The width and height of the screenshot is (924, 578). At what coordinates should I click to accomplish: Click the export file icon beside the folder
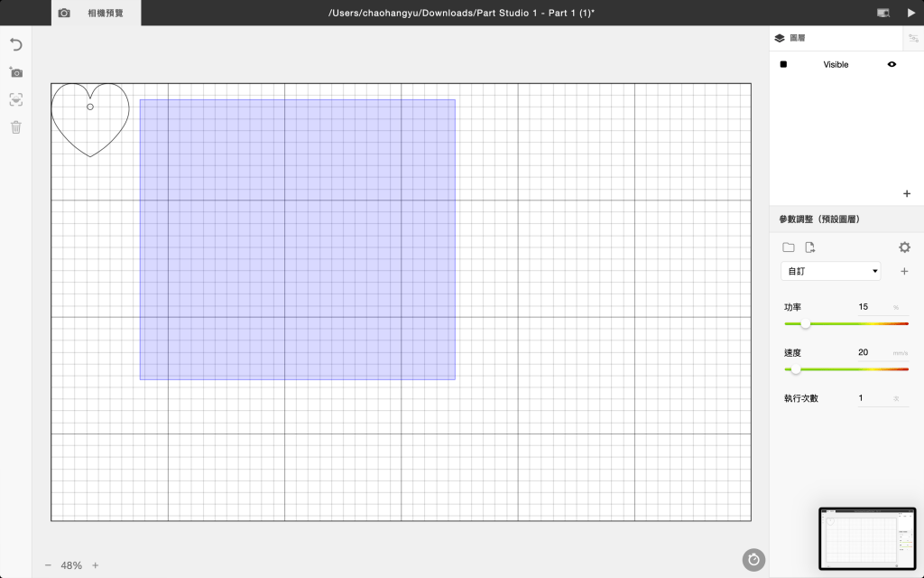pos(810,247)
